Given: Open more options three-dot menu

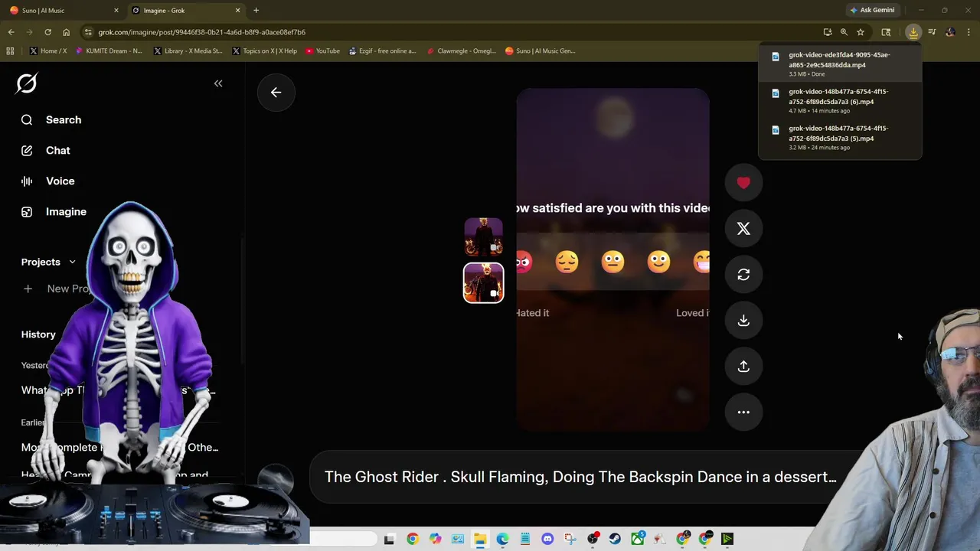Looking at the screenshot, I should pyautogui.click(x=743, y=412).
